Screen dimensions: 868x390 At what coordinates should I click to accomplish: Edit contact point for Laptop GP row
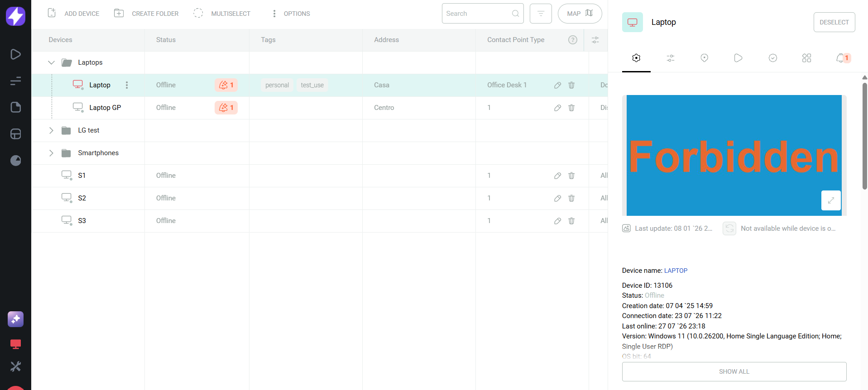(558, 108)
